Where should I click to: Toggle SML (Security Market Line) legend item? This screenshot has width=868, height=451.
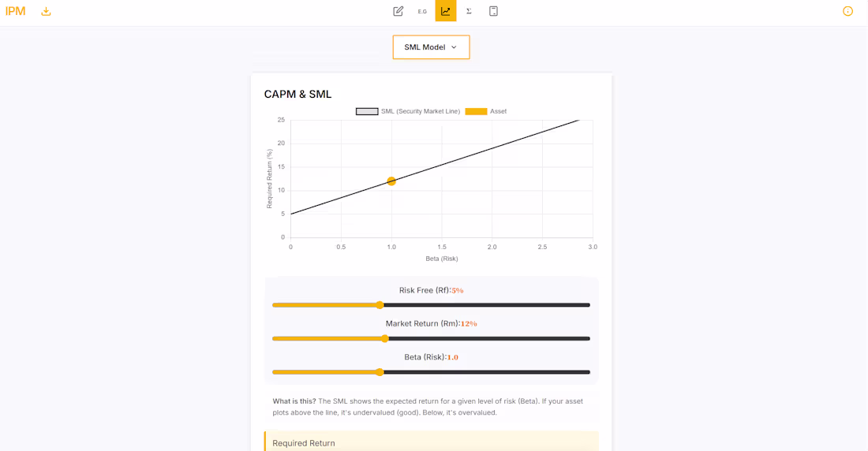tap(408, 111)
